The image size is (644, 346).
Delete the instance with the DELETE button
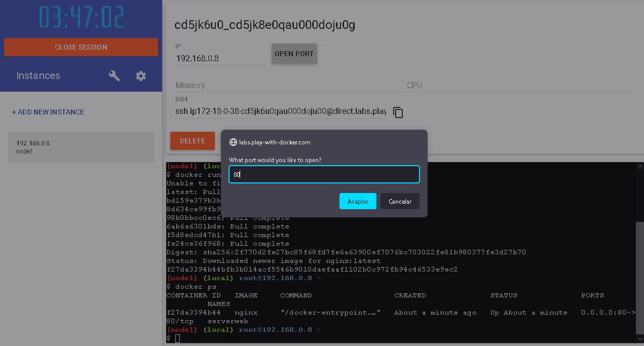(192, 141)
